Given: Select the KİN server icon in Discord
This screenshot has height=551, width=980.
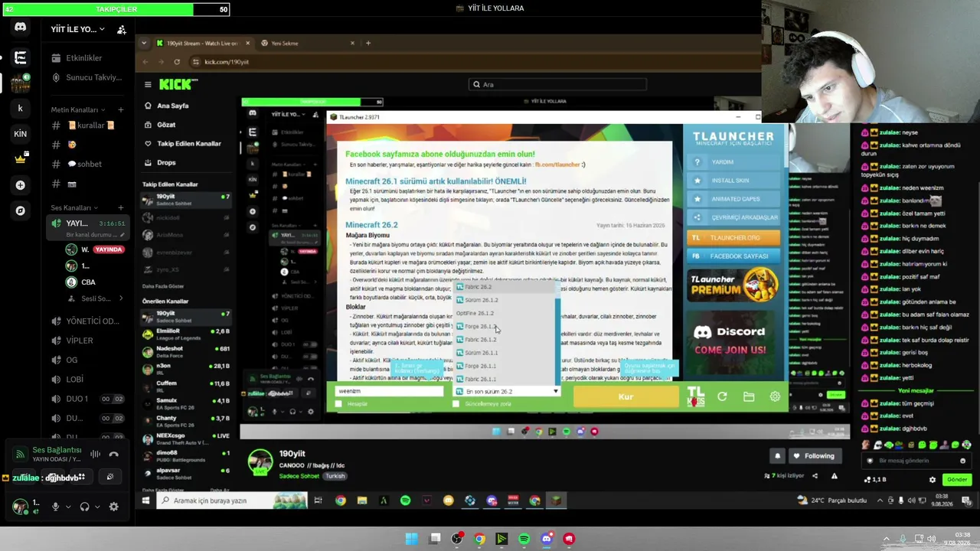Looking at the screenshot, I should point(21,133).
